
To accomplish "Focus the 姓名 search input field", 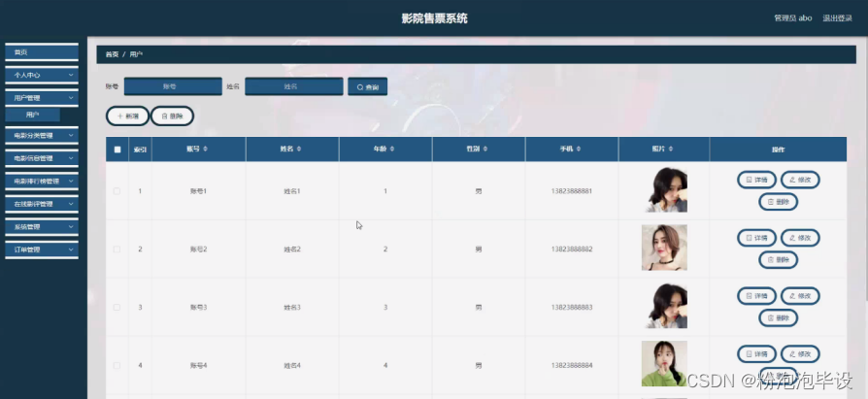I will [x=294, y=86].
